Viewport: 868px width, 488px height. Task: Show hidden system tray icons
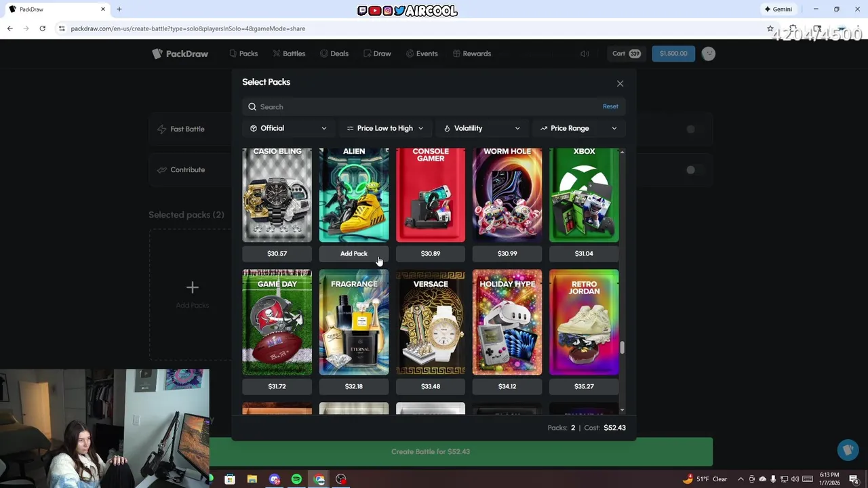741,479
